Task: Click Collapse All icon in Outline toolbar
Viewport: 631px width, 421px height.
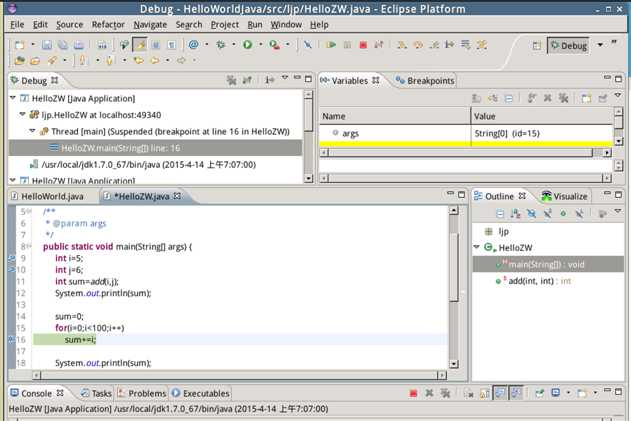Action: click(500, 213)
